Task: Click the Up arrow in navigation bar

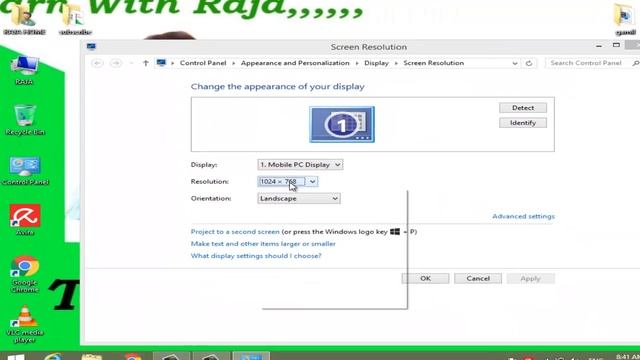Action: click(x=146, y=63)
